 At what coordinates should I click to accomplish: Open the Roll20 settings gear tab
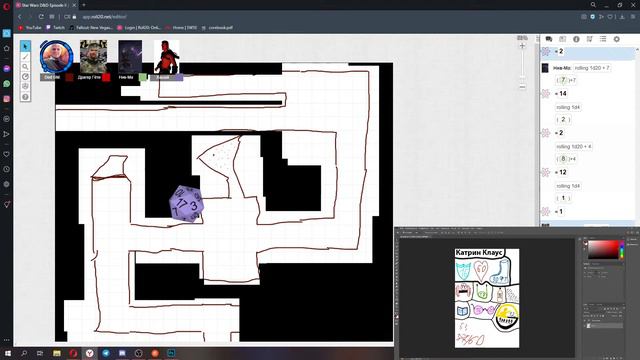[x=616, y=39]
